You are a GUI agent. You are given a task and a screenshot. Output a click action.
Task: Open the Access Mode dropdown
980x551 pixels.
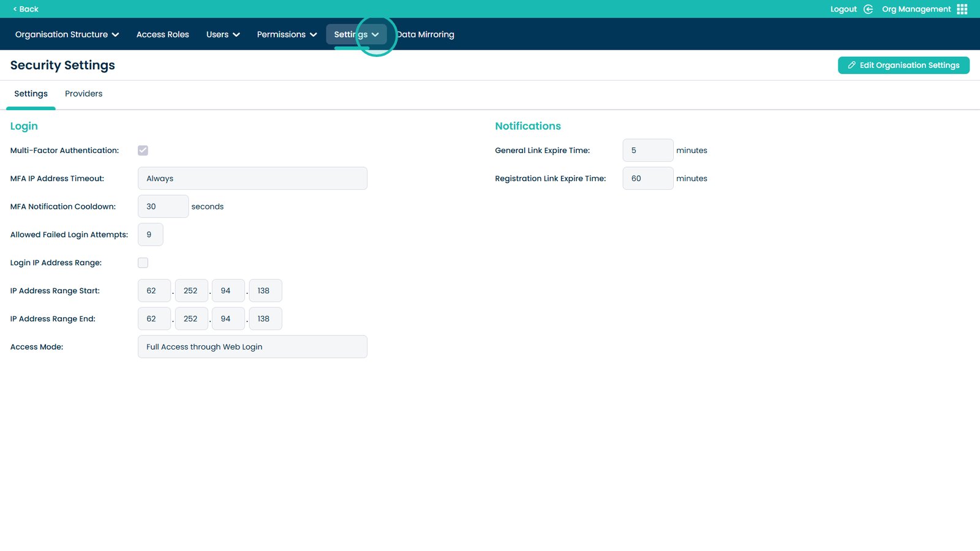[252, 347]
